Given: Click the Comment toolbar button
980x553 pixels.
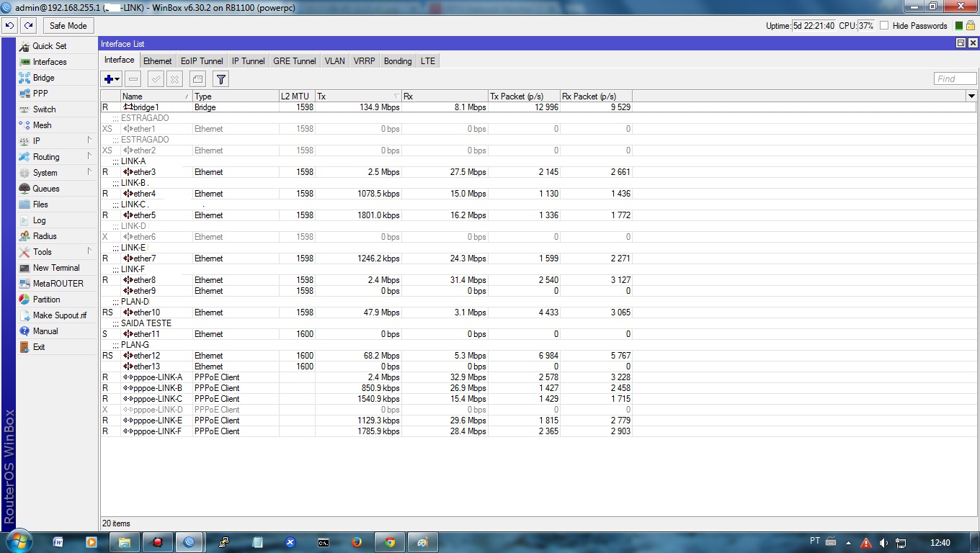Looking at the screenshot, I should tap(197, 79).
